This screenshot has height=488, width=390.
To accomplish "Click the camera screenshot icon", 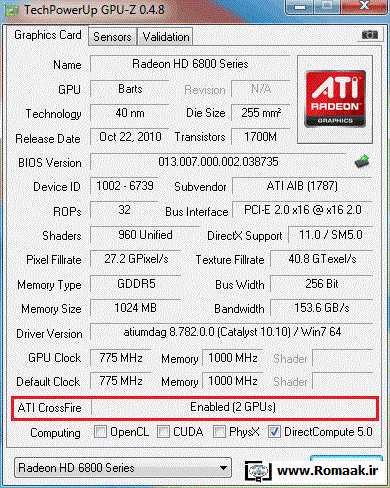I will pos(370,34).
